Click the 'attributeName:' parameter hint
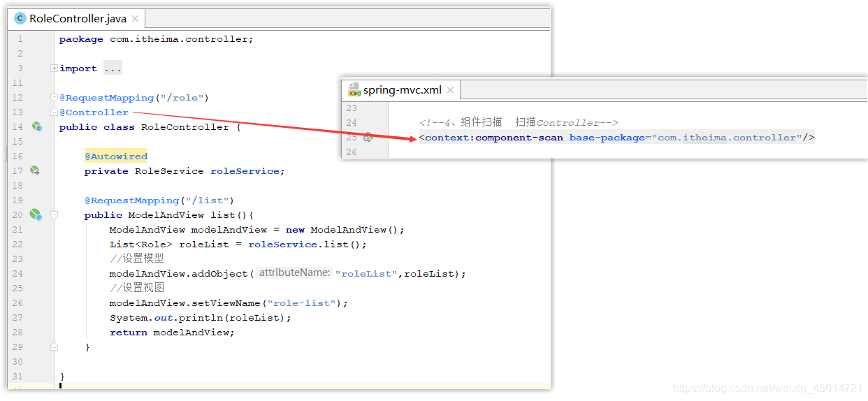Viewport: 868px width, 401px height. point(294,273)
